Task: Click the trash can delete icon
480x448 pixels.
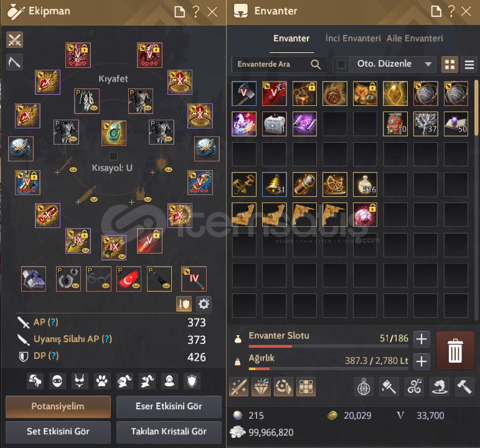Action: tap(455, 351)
